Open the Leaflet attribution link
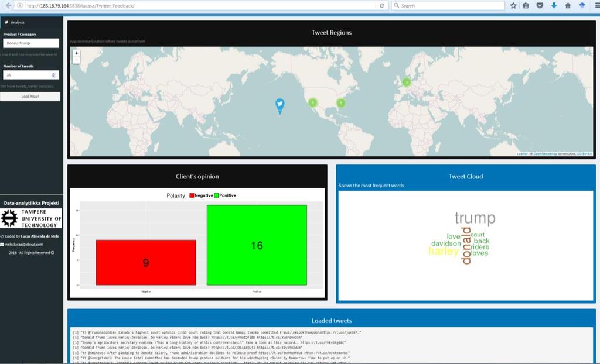Image resolution: width=600 pixels, height=364 pixels. click(x=522, y=154)
